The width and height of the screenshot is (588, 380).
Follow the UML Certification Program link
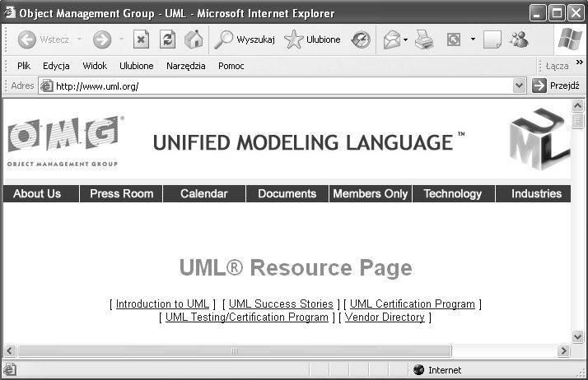coord(413,304)
